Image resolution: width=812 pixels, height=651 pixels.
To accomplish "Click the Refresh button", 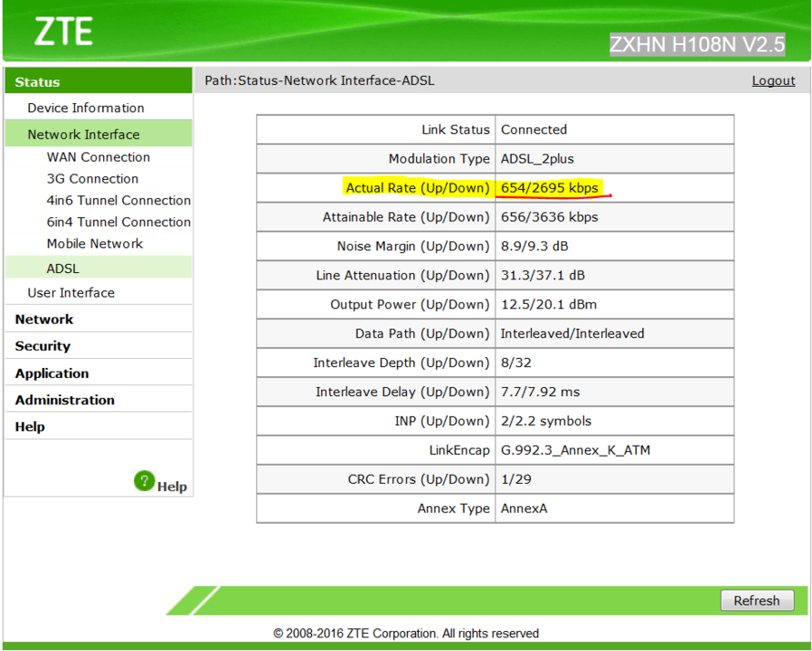I will pos(757,600).
